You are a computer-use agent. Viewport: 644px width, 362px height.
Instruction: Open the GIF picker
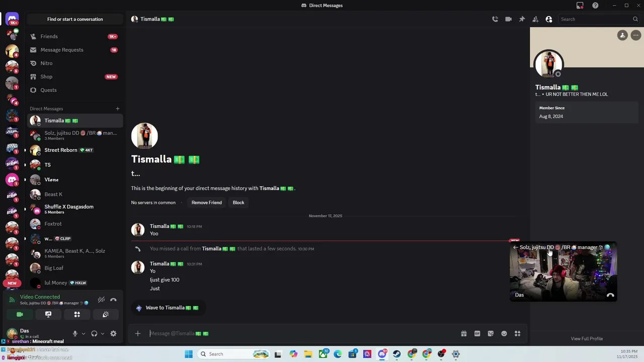coord(477,333)
